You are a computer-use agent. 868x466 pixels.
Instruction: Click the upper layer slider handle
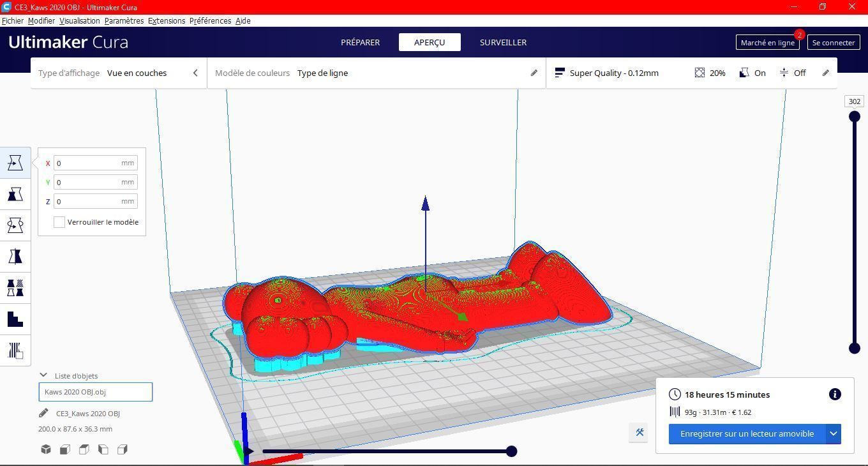[x=855, y=116]
